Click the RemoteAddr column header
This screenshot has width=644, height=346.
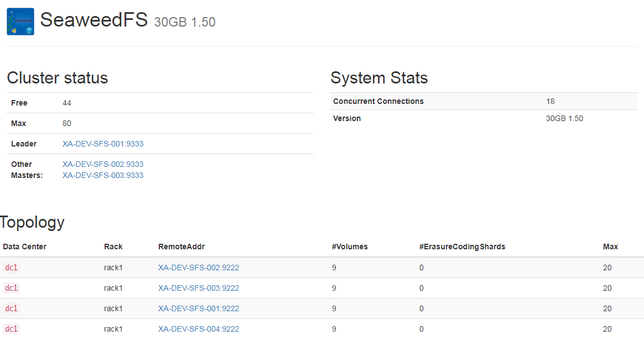181,247
